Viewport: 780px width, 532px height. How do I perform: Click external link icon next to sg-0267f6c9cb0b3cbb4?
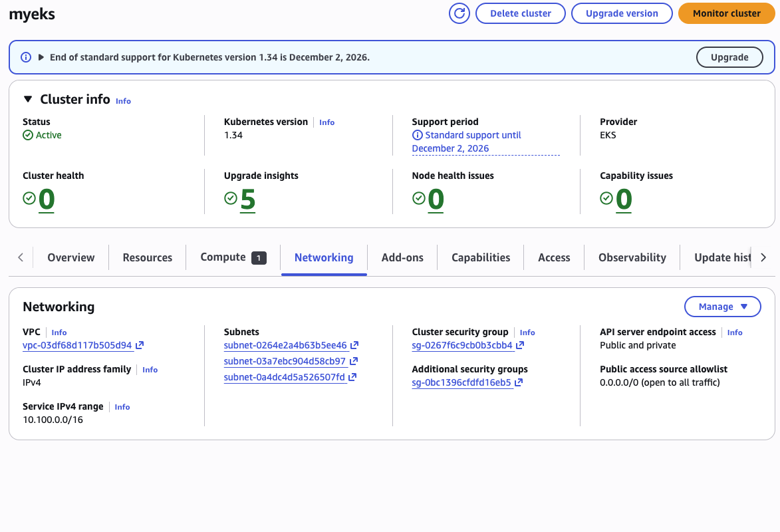(520, 346)
